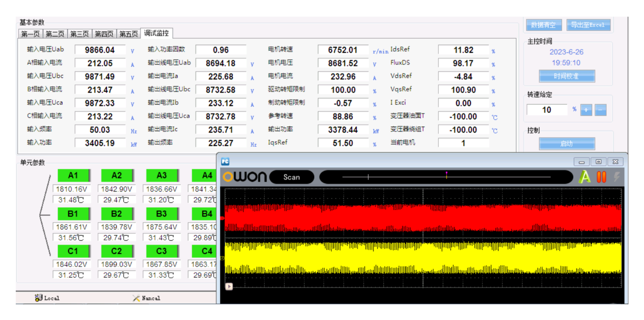Click the magenta trigger position marker
The height and width of the screenshot is (320, 644).
[x=446, y=174]
